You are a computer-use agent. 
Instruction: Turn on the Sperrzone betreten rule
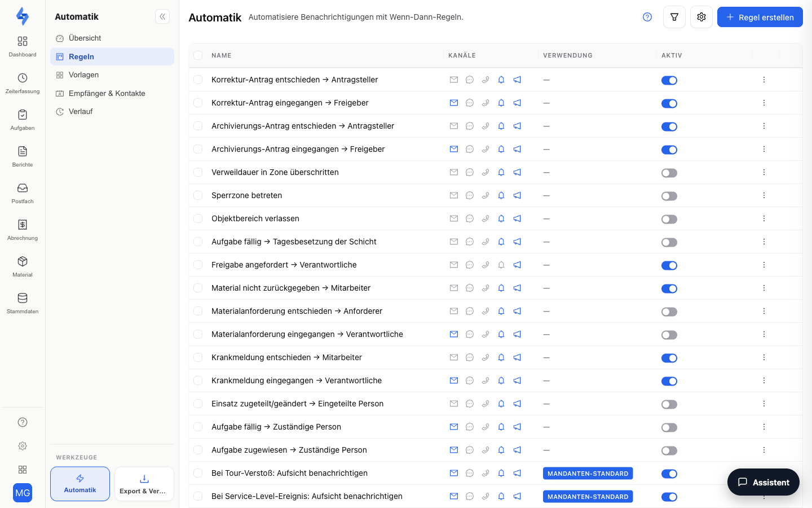pos(669,196)
